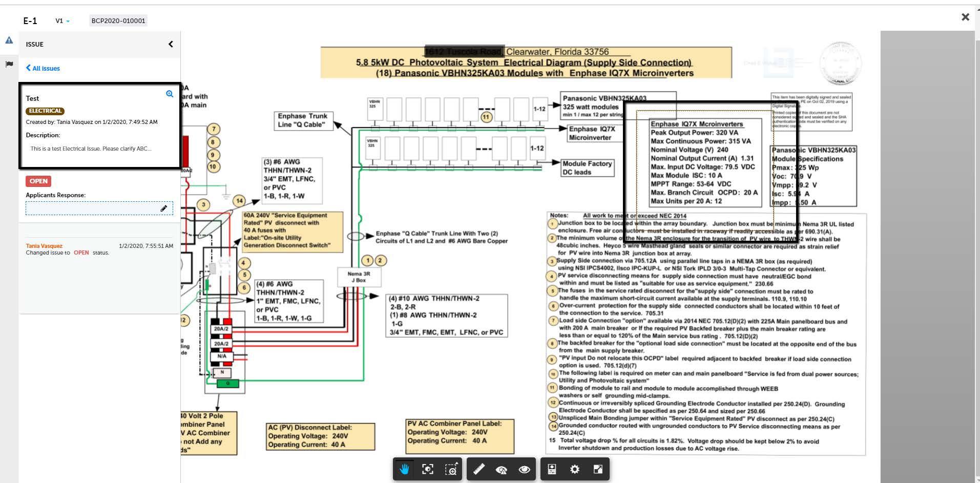The height and width of the screenshot is (483, 980).
Task: Toggle the plain eye visibility icon
Action: click(x=524, y=469)
